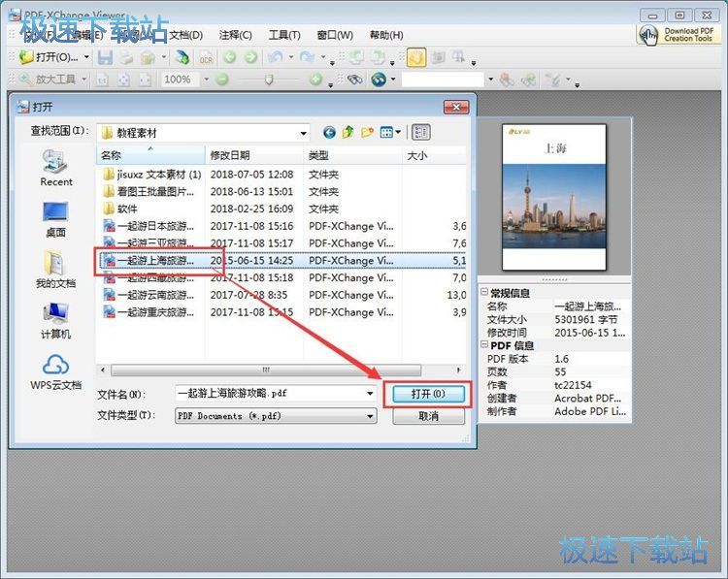Click the Redo arrow icon
The height and width of the screenshot is (579, 728).
[307, 57]
